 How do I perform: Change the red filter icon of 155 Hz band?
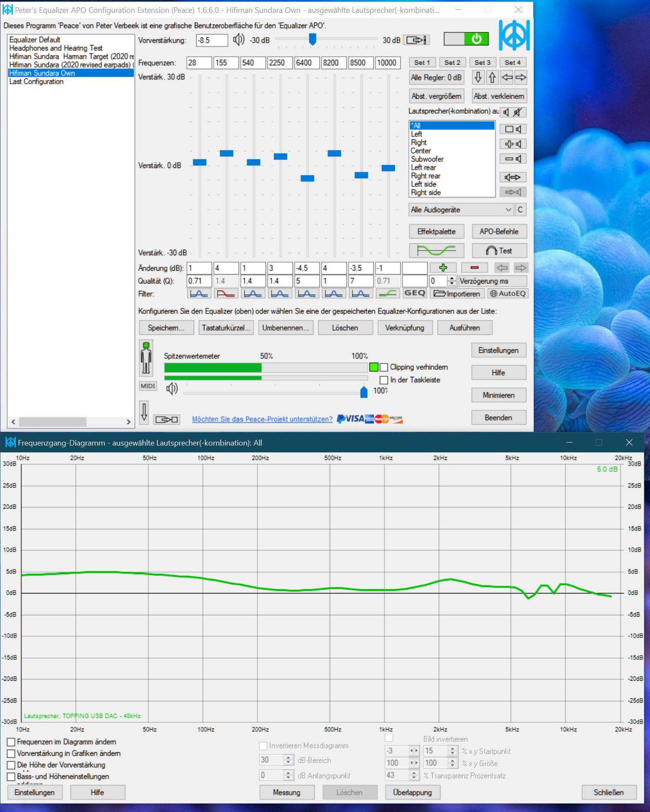coord(226,293)
